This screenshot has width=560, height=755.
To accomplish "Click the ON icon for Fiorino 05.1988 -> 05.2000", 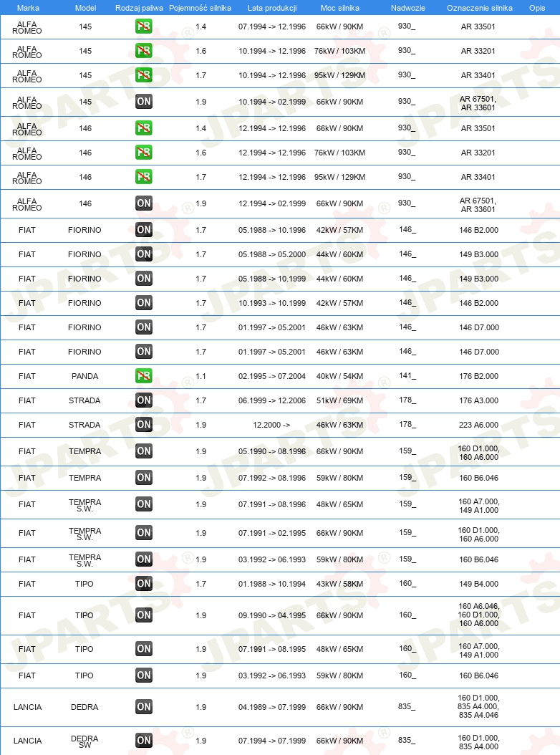I will tap(143, 254).
